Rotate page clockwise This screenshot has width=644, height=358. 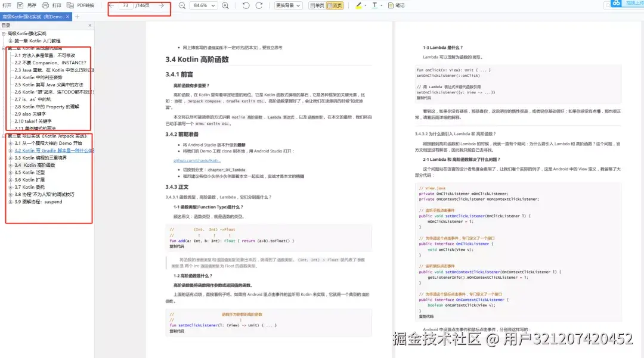click(259, 5)
